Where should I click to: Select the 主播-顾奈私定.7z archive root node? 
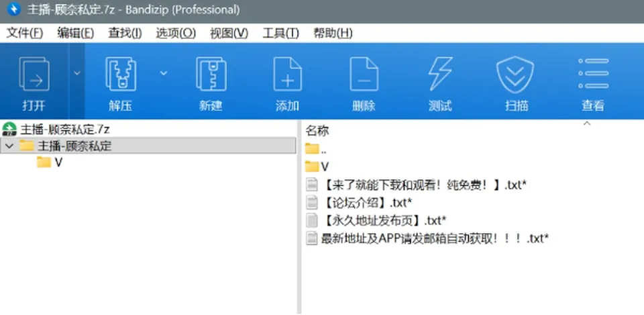pos(56,130)
